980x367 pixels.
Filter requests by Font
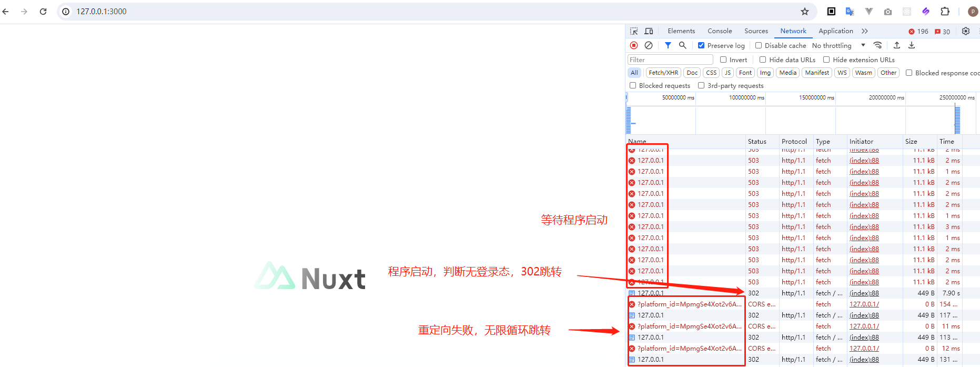pos(745,73)
